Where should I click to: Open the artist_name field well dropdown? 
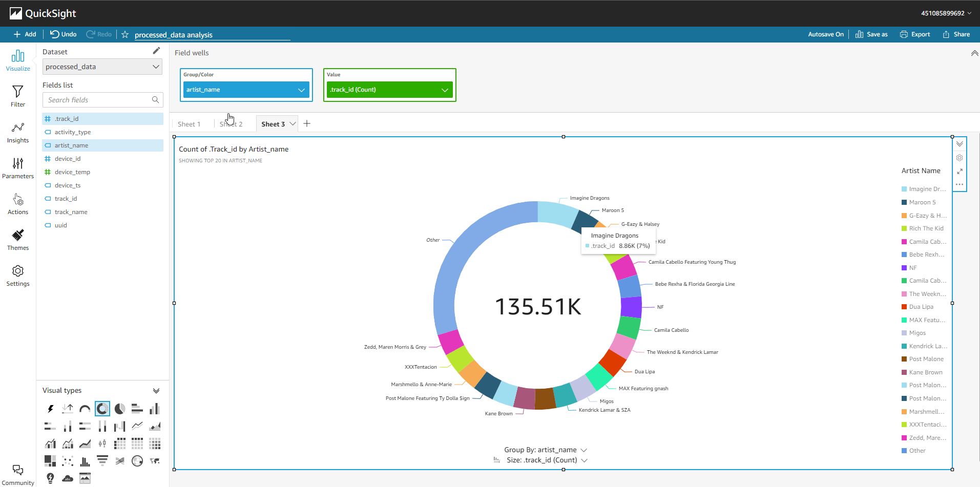[301, 90]
